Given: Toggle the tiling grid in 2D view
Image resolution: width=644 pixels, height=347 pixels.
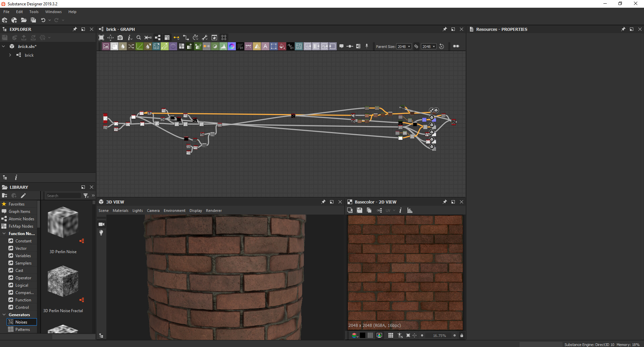Looking at the screenshot, I should [391, 335].
